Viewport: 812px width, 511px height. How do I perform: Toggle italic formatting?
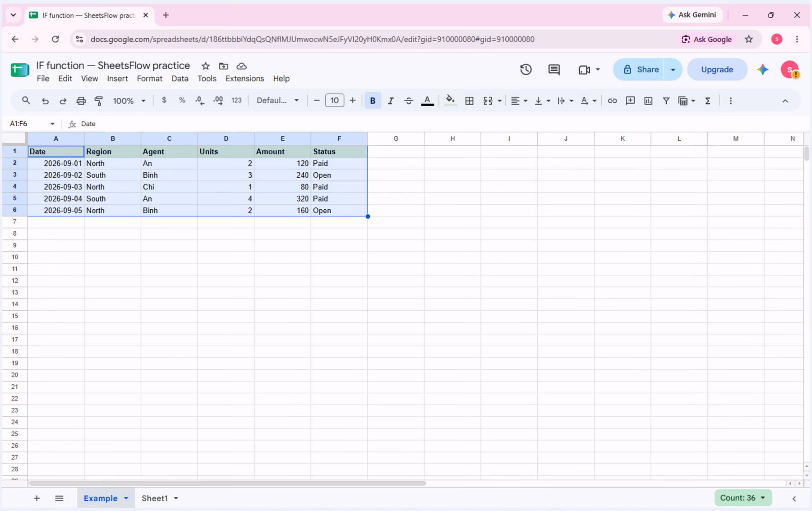(x=391, y=101)
